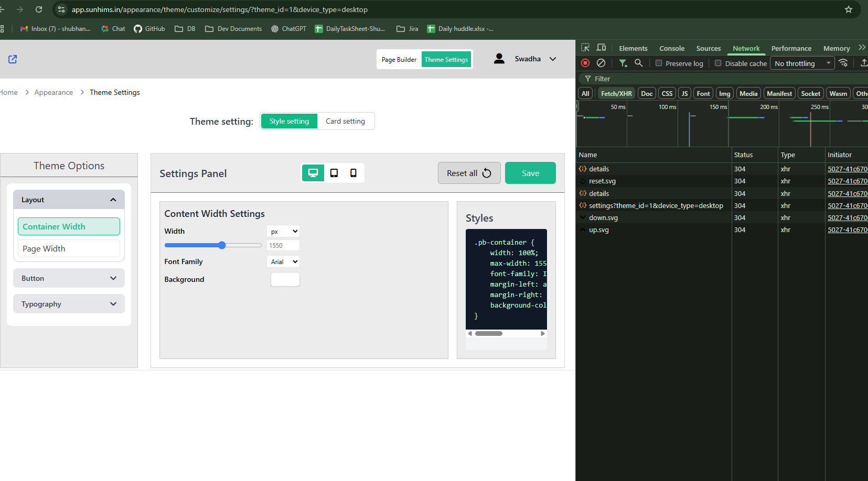The width and height of the screenshot is (868, 481).
Task: Open network search magnifier icon
Action: click(638, 63)
